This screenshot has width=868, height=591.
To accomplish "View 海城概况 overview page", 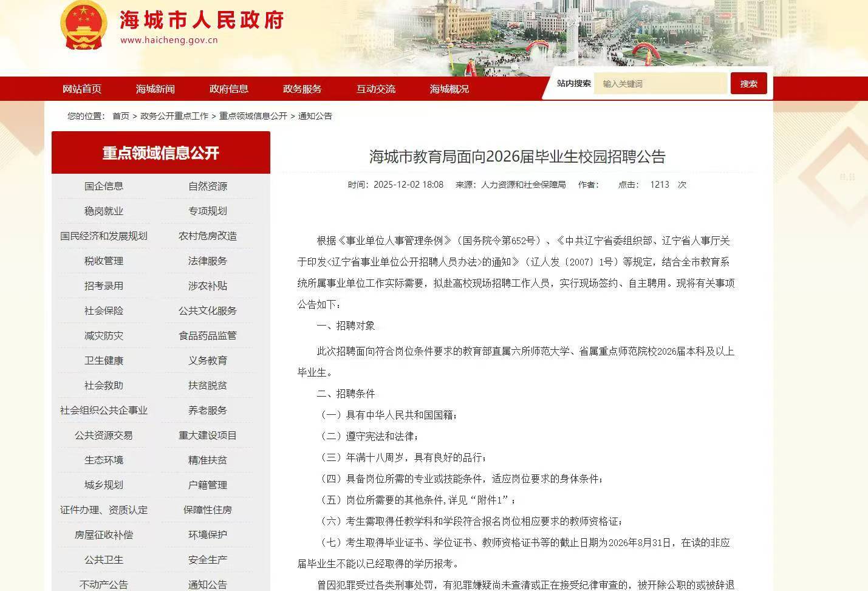I will 448,89.
